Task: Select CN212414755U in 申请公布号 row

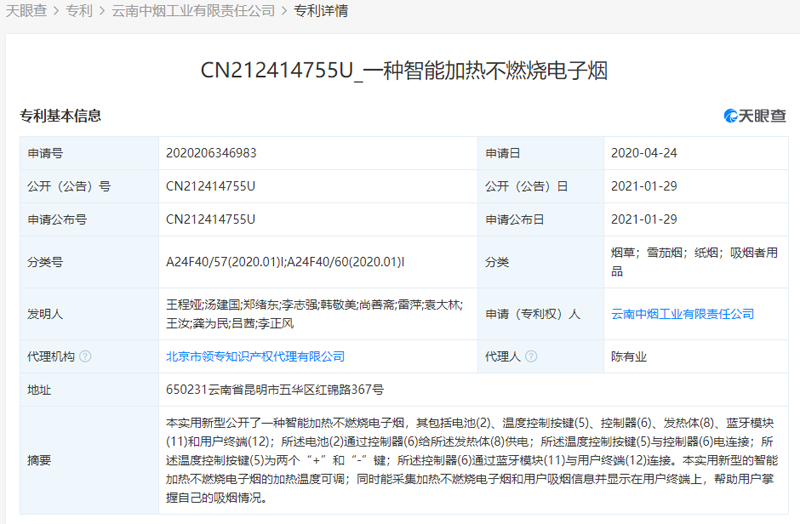Action: 210,219
